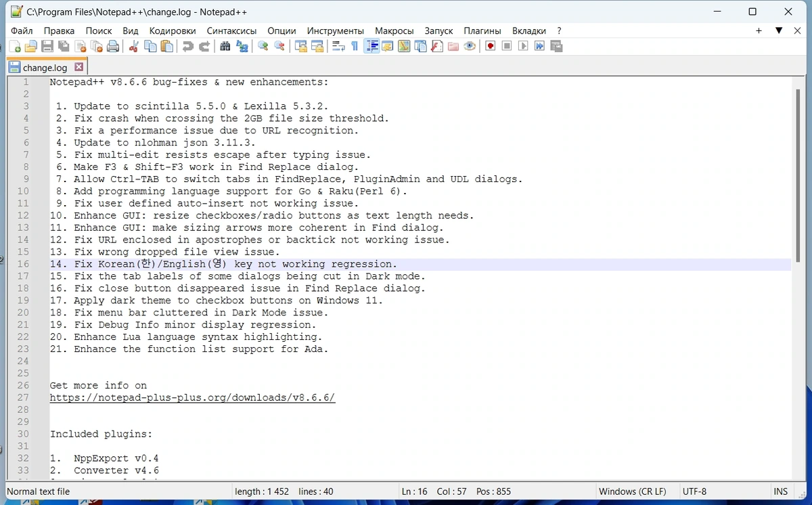
Task: Open the ? help menu
Action: (x=559, y=30)
